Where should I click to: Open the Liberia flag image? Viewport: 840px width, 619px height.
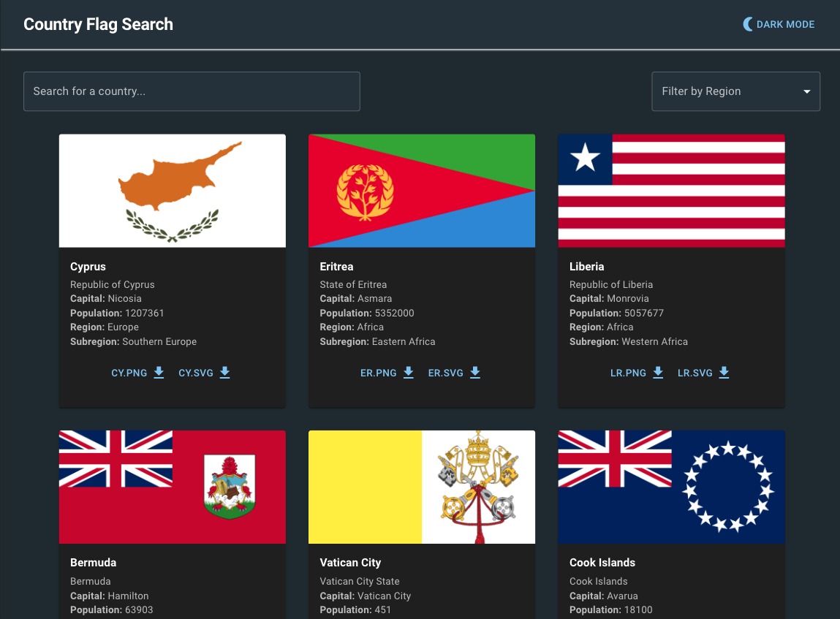click(x=671, y=191)
